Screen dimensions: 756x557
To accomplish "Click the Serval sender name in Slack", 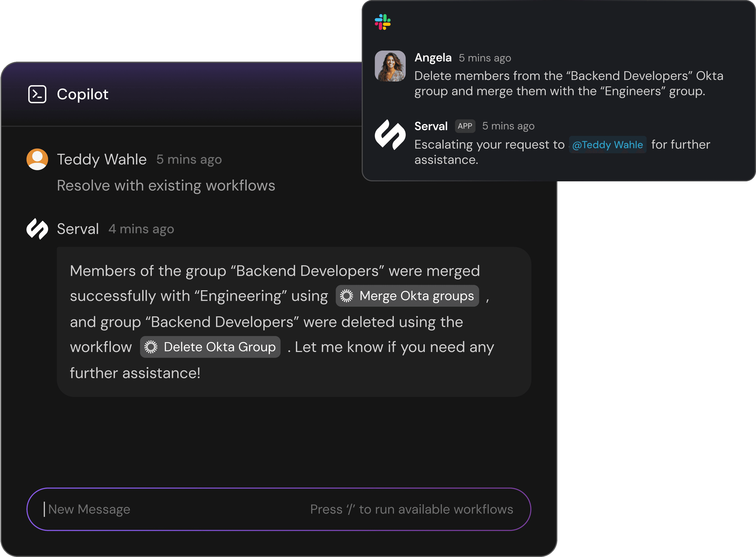I will (431, 126).
